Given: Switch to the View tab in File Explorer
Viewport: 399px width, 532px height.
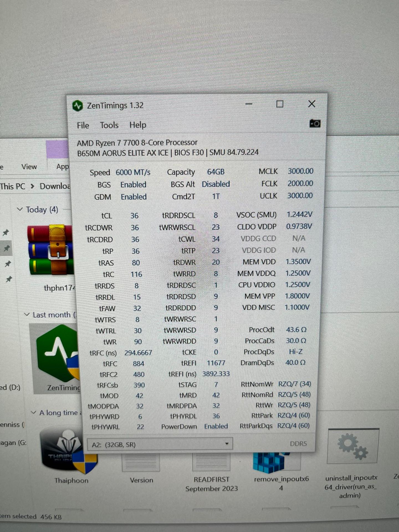Looking at the screenshot, I should (29, 167).
